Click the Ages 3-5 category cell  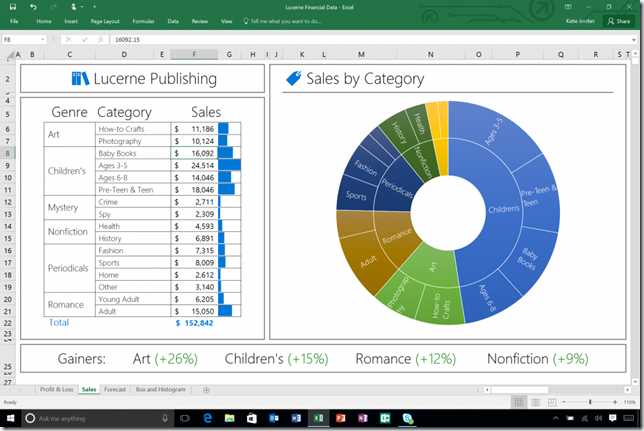pos(133,165)
